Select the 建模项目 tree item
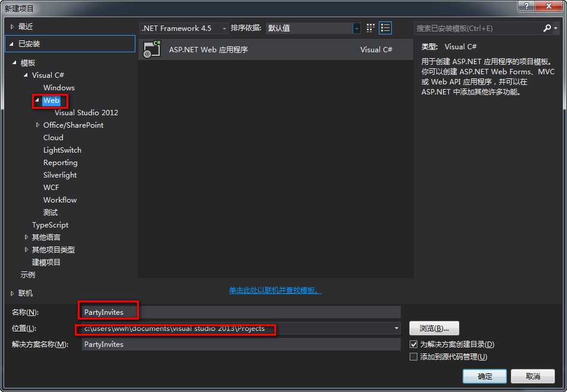567x392 pixels. pyautogui.click(x=46, y=262)
